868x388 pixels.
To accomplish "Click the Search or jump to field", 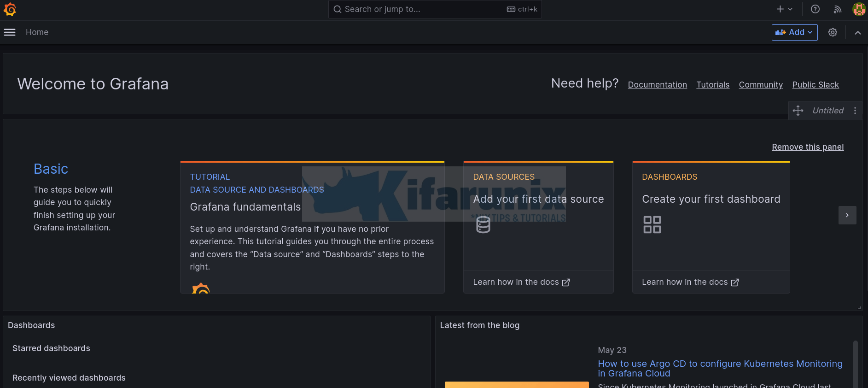I will click(435, 9).
